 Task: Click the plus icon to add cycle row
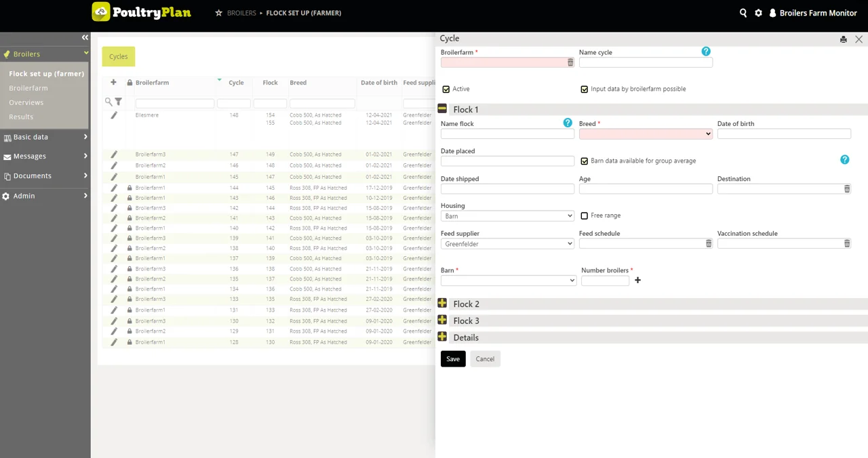[113, 83]
